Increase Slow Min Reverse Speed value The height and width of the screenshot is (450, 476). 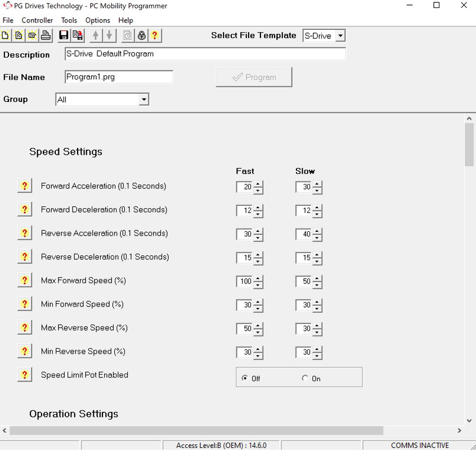317,349
